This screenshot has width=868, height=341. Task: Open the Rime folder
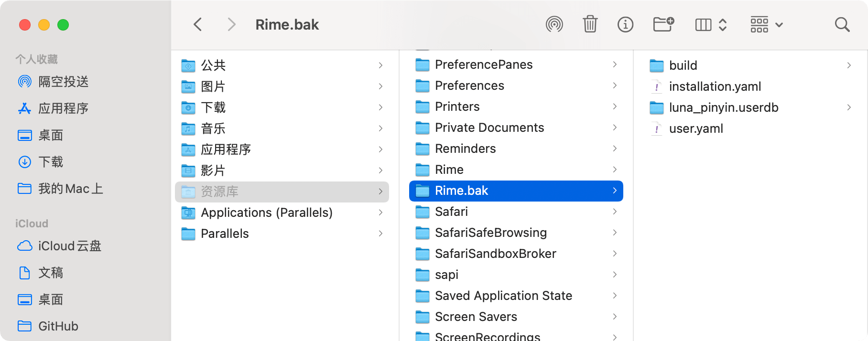tap(516, 170)
